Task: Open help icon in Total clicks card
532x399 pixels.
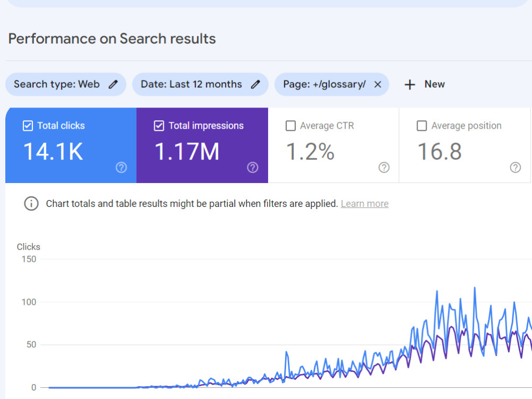Action: pos(121,167)
